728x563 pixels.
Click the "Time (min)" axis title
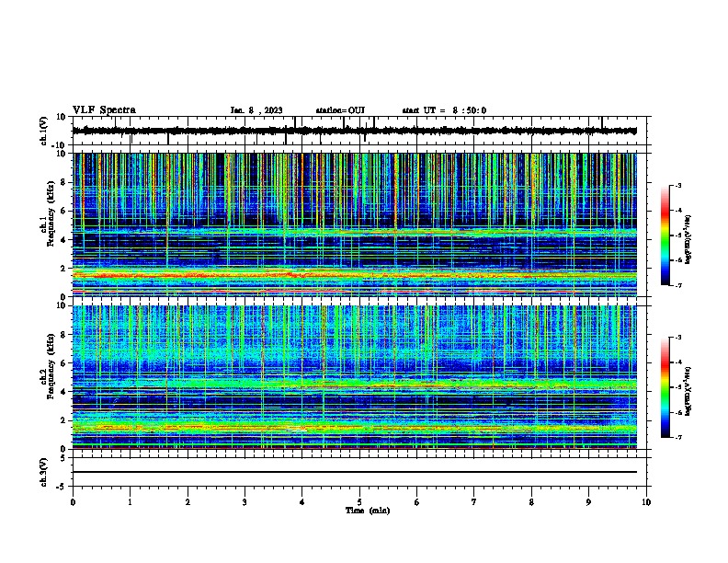tap(368, 511)
